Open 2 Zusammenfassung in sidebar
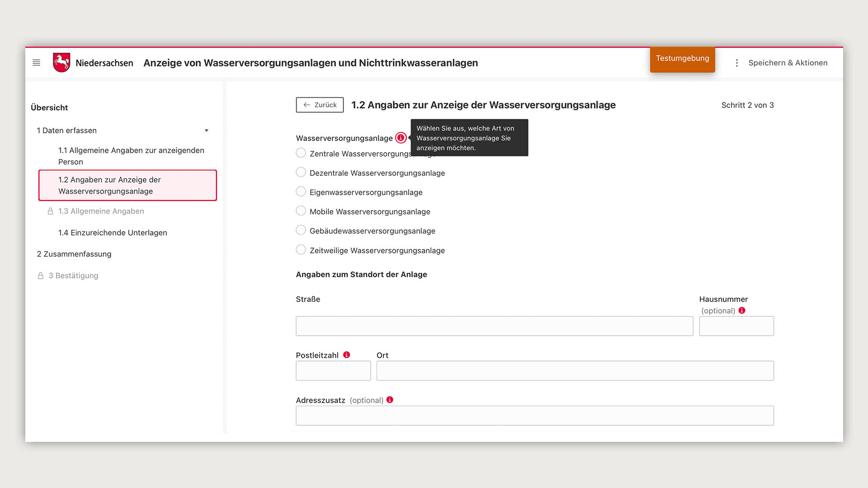868x488 pixels. pyautogui.click(x=74, y=254)
